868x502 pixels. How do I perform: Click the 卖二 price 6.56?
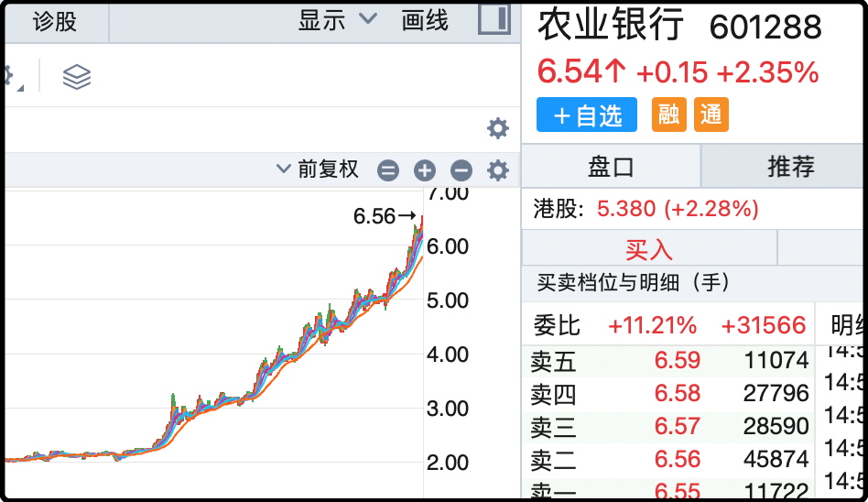pos(678,460)
